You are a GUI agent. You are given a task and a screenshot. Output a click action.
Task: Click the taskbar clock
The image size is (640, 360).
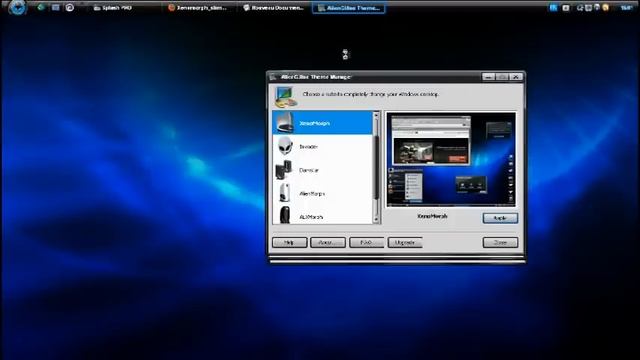click(x=626, y=7)
